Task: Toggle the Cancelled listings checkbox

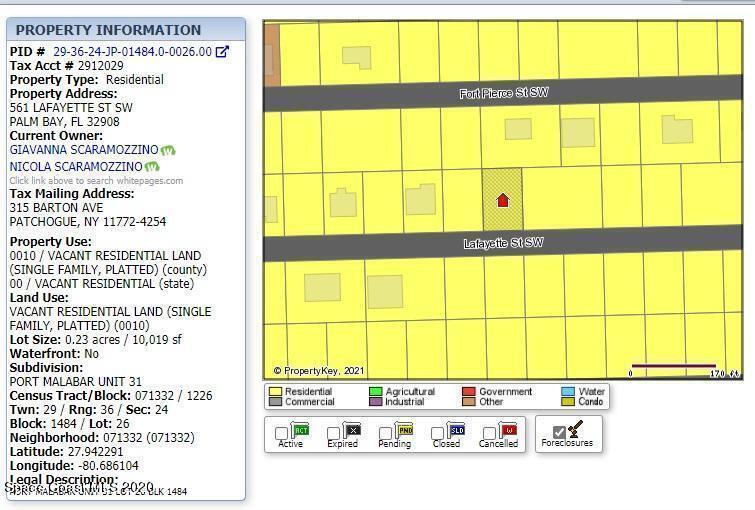Action: coord(490,434)
